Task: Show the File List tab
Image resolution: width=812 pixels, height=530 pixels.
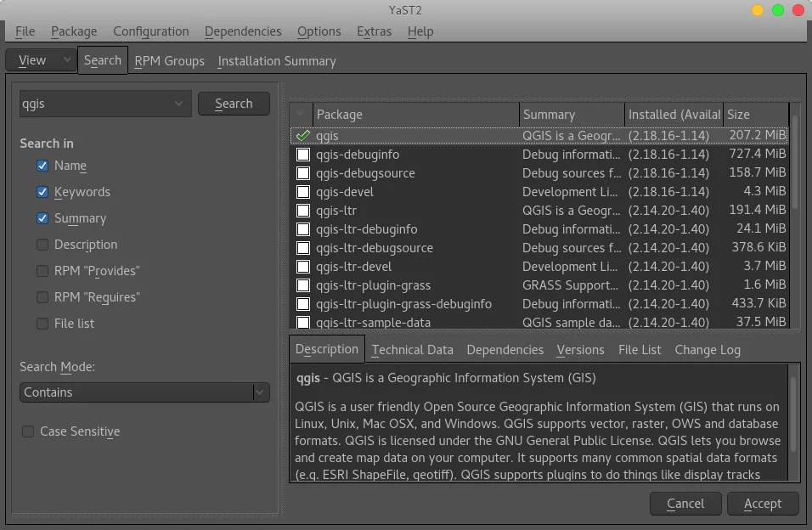Action: coord(640,350)
